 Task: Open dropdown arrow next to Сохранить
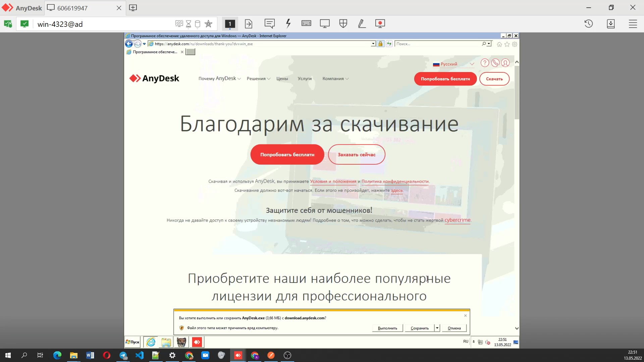(x=437, y=328)
